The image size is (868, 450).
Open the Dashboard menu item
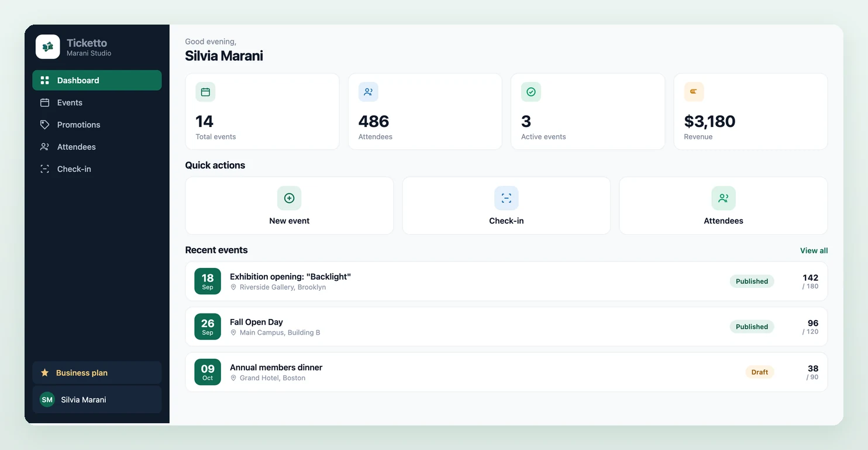click(x=97, y=80)
